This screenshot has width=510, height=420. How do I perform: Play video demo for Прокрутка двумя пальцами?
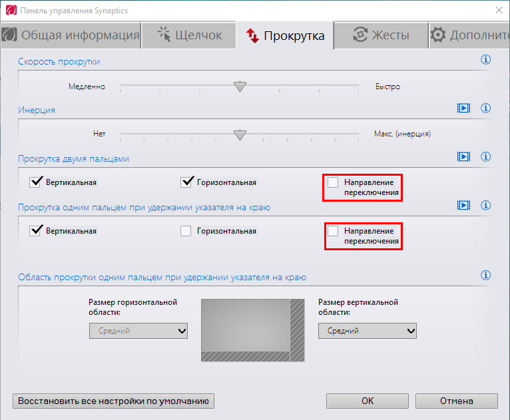click(x=463, y=156)
